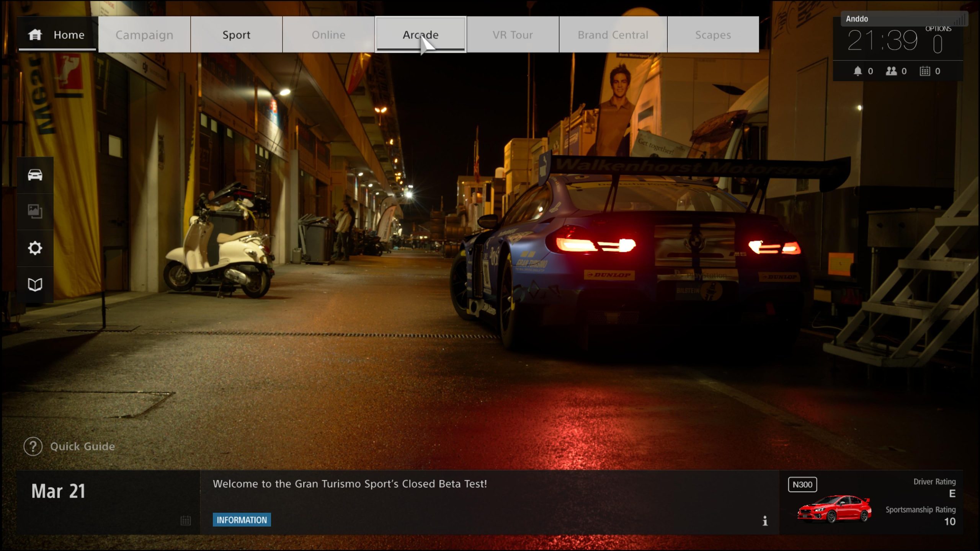The width and height of the screenshot is (980, 551).
Task: Click the 21:39 clock display
Action: (882, 41)
